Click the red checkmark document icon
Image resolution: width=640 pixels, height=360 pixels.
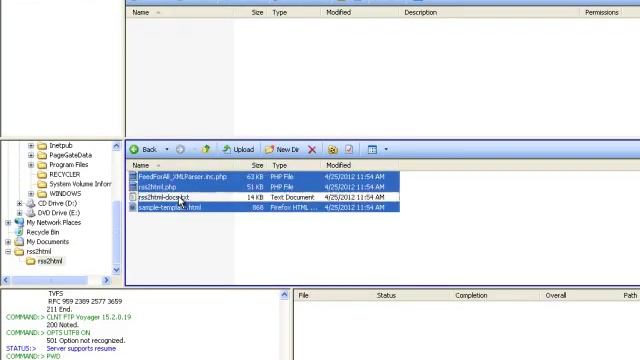(x=349, y=149)
